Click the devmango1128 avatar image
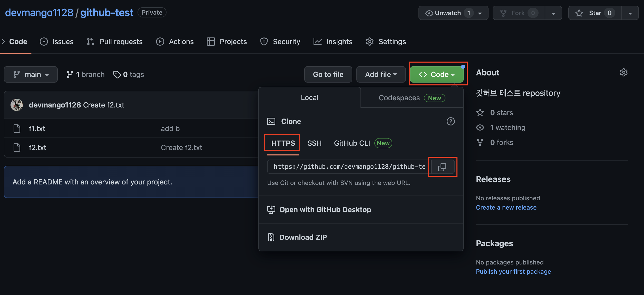Viewport: 644px width, 295px height. tap(17, 105)
